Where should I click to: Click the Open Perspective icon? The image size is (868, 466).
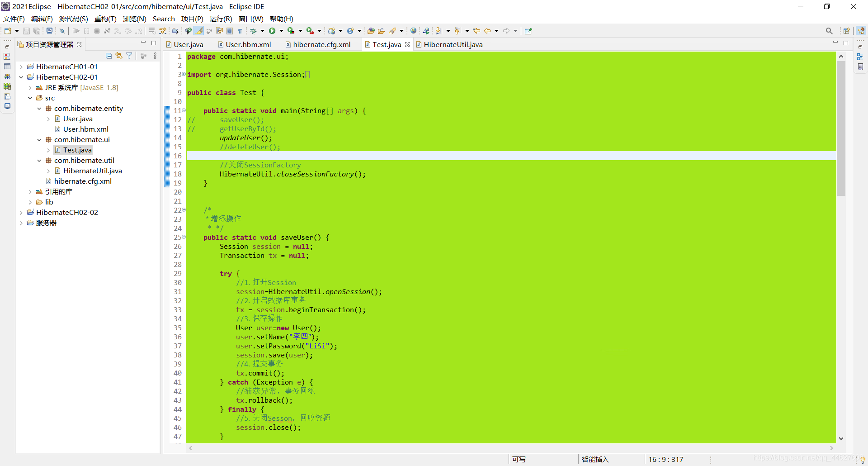tap(847, 31)
